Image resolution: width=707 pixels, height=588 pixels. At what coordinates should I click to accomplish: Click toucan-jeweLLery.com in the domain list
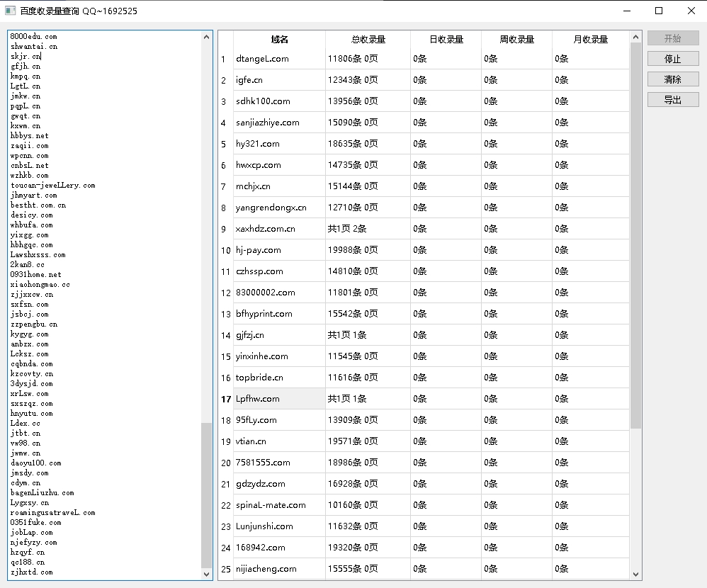(52, 186)
